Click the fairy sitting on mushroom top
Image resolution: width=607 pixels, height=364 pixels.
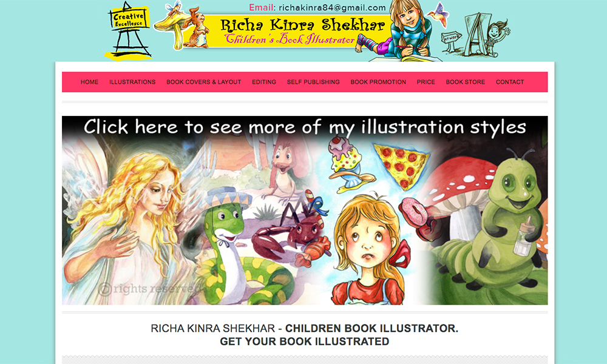[x=174, y=8]
